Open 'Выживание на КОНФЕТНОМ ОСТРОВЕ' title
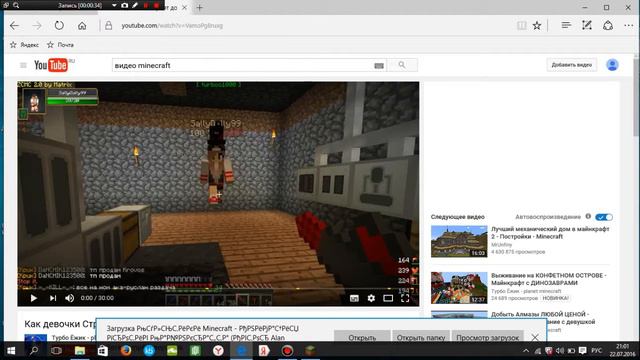This screenshot has width=640, height=360. pos(549,279)
